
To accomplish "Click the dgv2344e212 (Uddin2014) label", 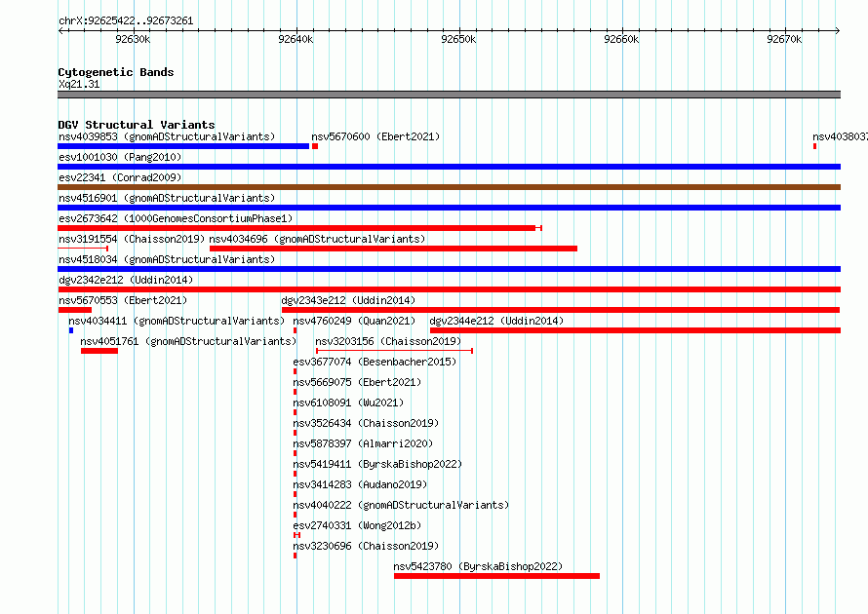I will tap(496, 321).
